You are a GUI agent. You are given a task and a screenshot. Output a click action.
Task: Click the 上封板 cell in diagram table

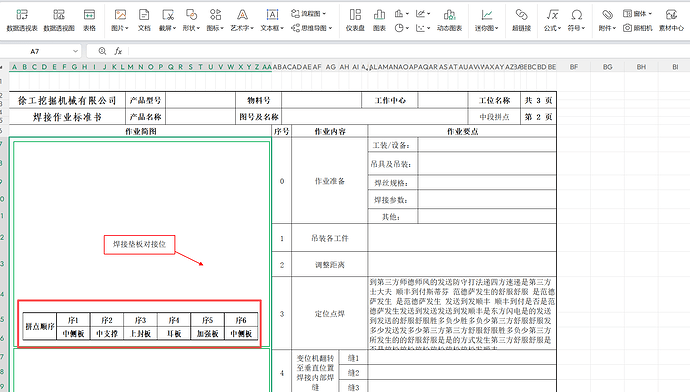[140, 333]
